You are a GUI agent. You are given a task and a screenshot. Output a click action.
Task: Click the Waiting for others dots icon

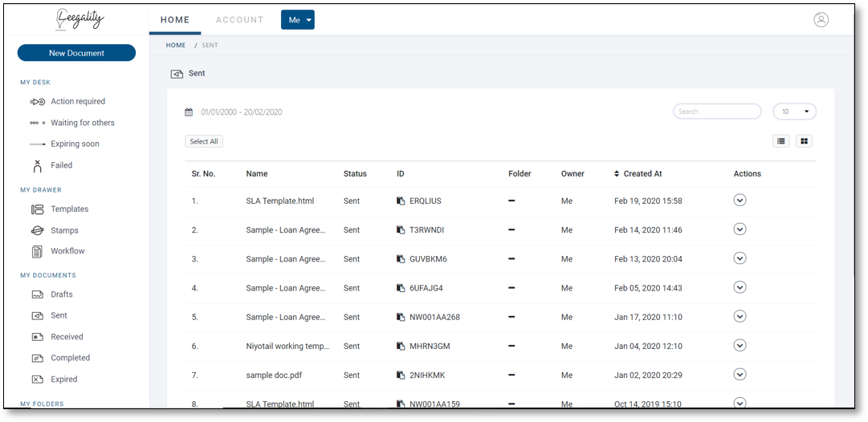(37, 123)
